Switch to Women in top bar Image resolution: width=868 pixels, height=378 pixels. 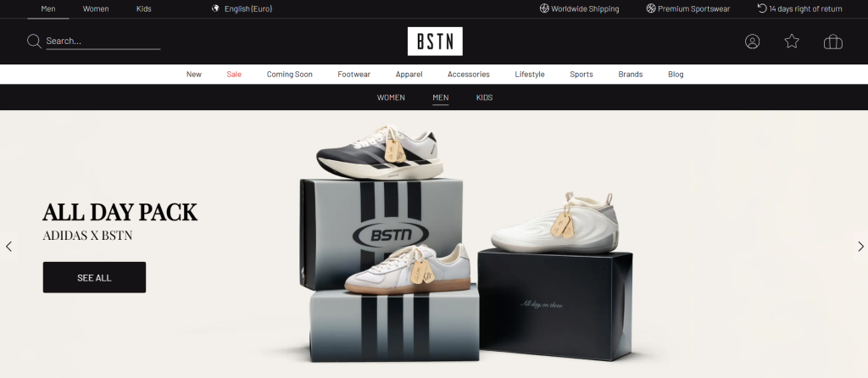pos(96,8)
